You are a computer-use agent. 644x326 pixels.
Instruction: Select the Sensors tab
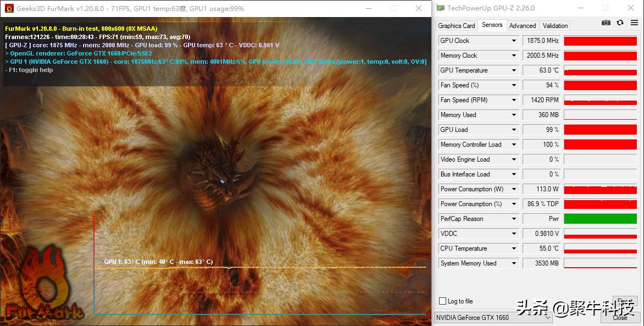click(492, 25)
